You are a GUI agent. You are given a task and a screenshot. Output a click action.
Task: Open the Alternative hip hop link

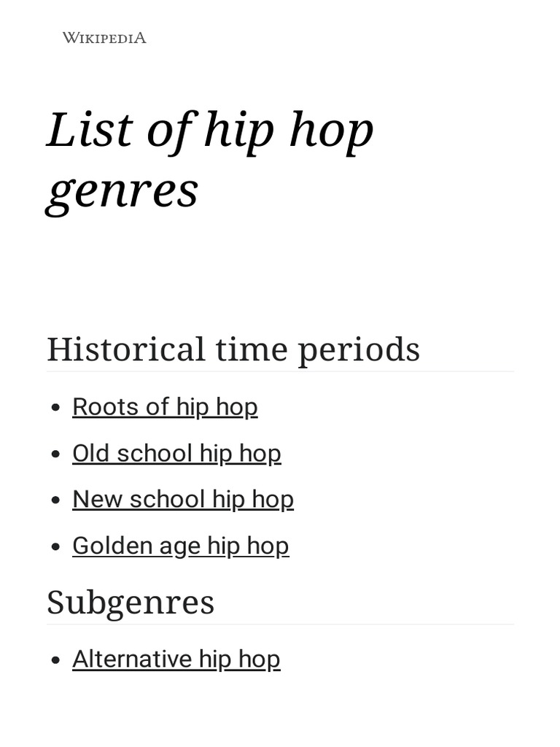176,659
